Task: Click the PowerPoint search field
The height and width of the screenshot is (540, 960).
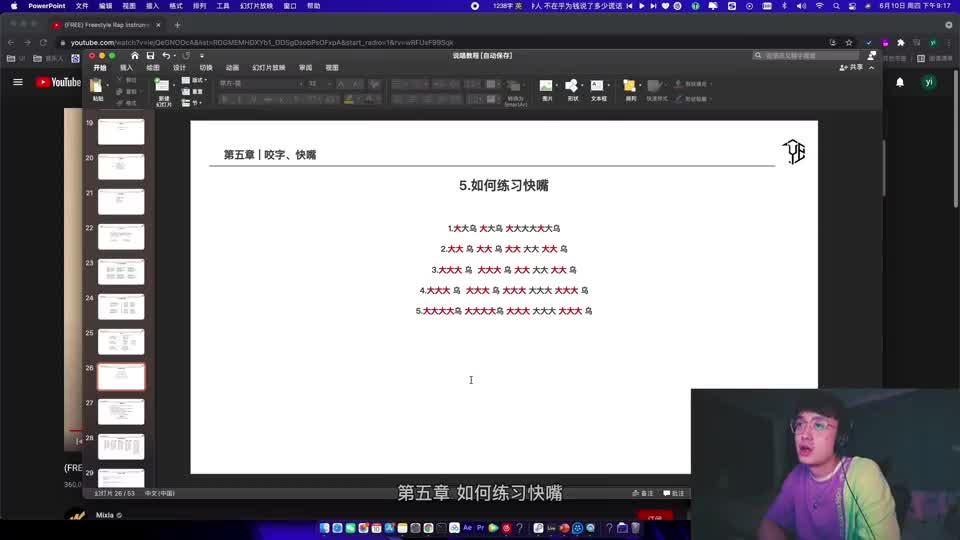Action: click(806, 56)
